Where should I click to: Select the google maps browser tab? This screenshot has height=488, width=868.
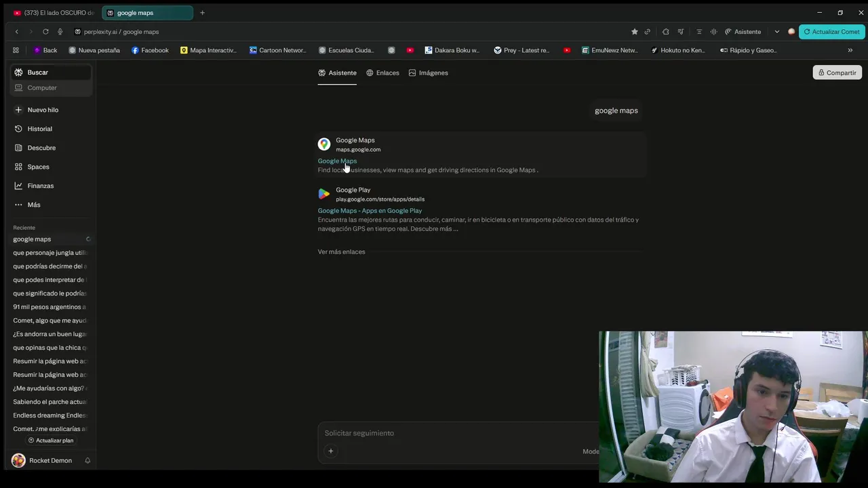(x=147, y=13)
